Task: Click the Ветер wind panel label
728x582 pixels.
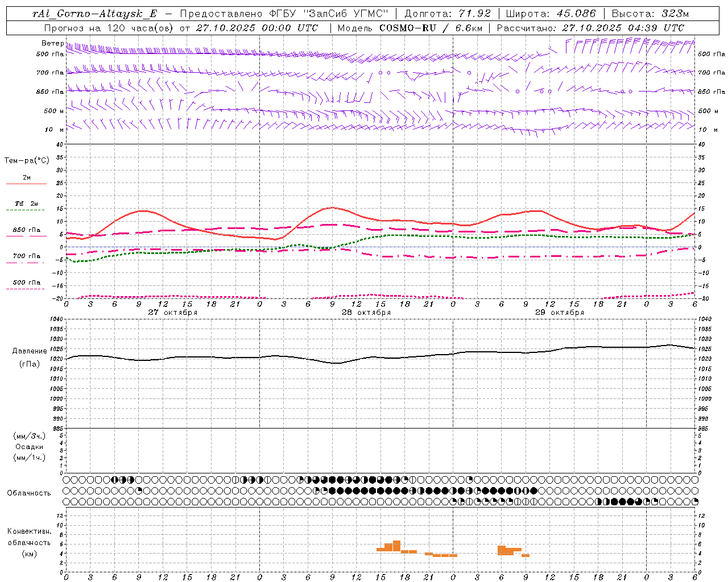Action: pyautogui.click(x=53, y=43)
